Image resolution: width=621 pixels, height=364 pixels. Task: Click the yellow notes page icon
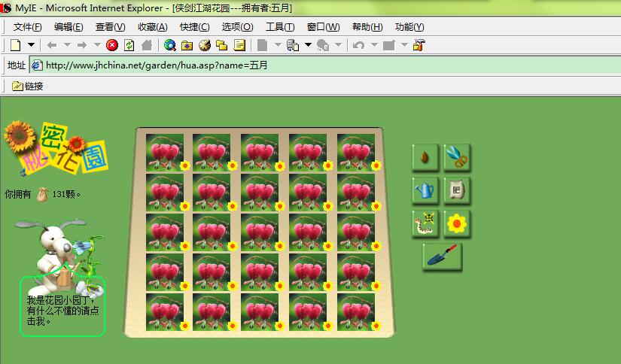point(239,45)
